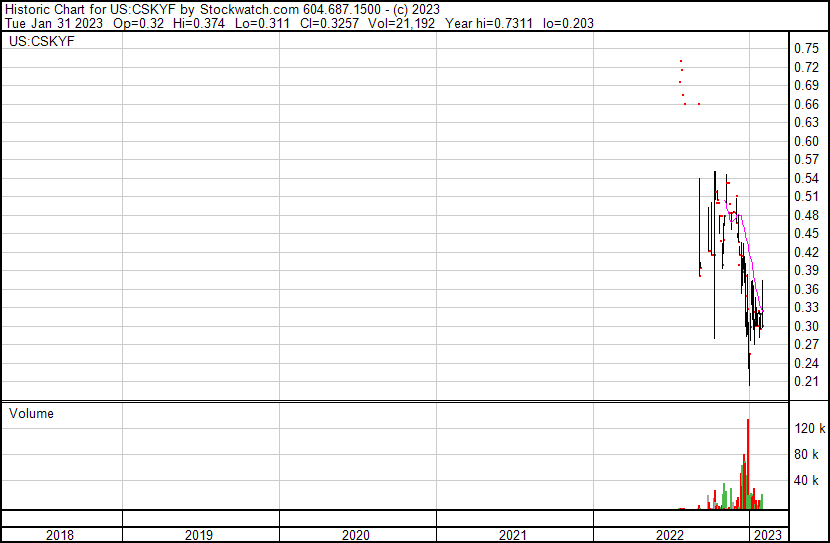830x543 pixels.
Task: Click the Stockwatch.com text in chart title
Action: [x=244, y=9]
